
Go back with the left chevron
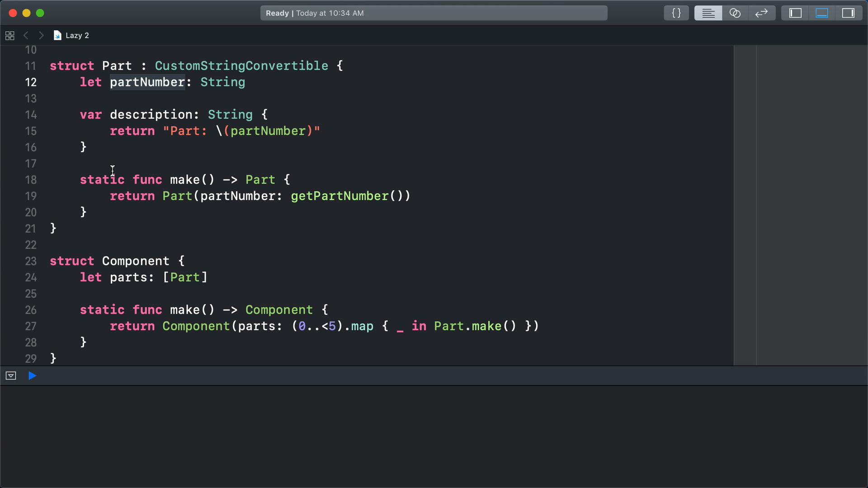[x=26, y=35]
